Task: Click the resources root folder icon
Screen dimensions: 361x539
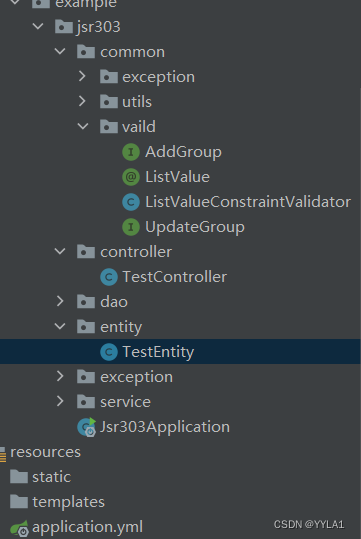Action: coord(3,453)
